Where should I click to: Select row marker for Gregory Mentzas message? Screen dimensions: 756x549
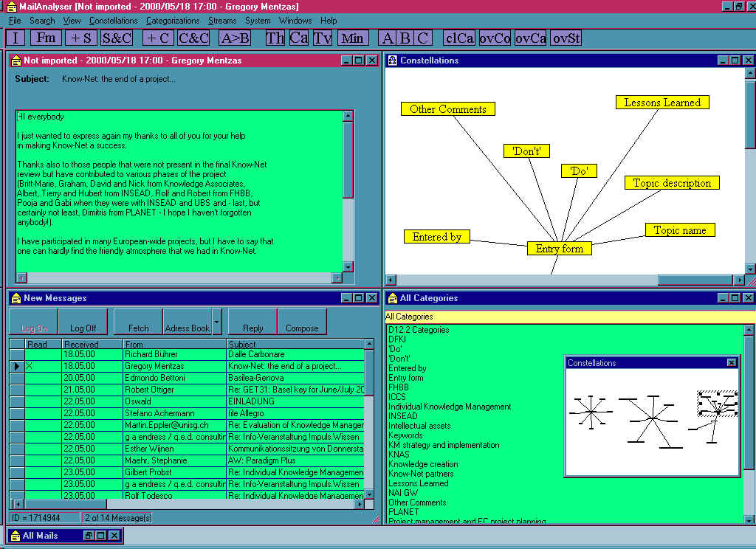point(17,366)
